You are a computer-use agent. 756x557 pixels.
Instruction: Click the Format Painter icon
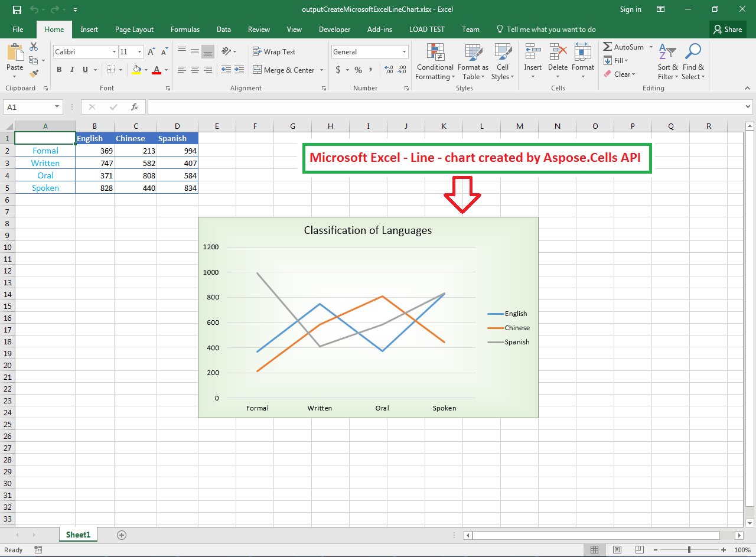[x=34, y=72]
